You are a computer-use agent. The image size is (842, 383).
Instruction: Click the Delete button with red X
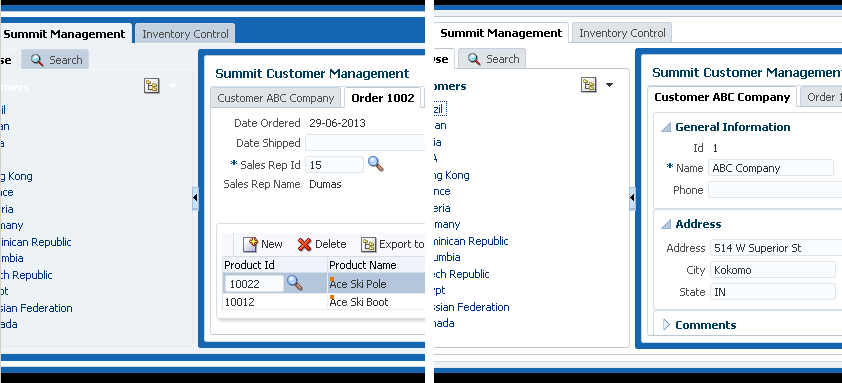click(x=322, y=244)
